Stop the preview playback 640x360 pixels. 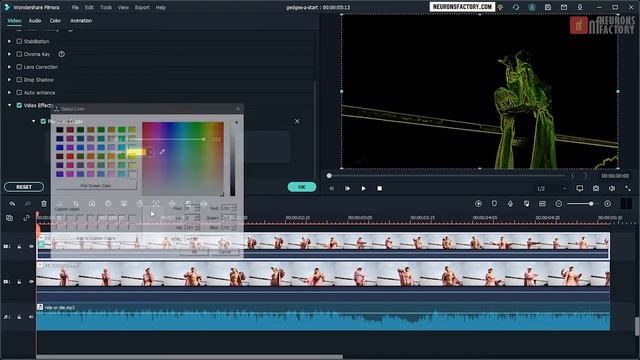380,188
